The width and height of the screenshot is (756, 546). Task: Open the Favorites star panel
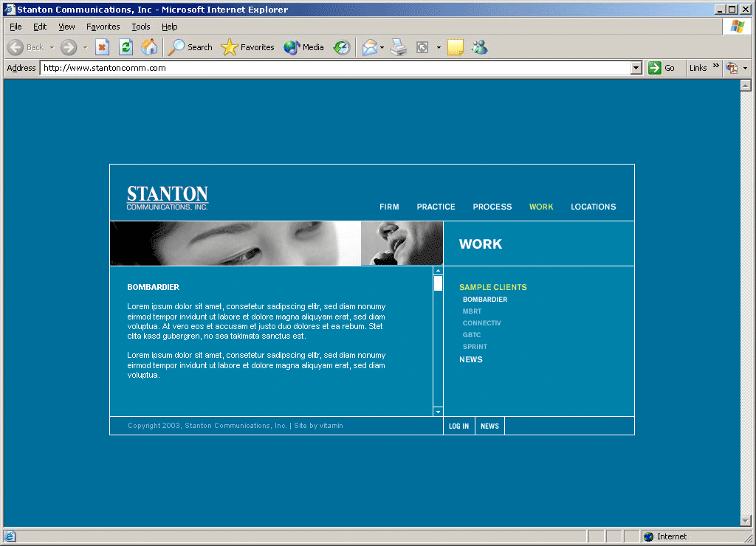coord(247,47)
